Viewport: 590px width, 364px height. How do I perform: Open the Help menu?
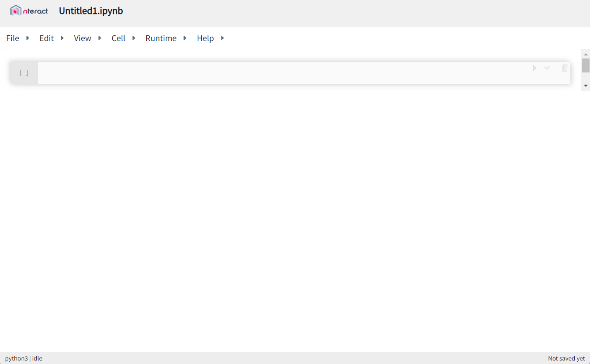point(205,38)
